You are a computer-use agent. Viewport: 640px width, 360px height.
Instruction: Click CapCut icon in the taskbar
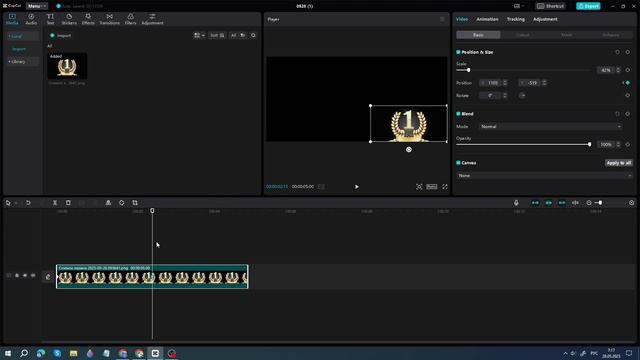(x=155, y=353)
